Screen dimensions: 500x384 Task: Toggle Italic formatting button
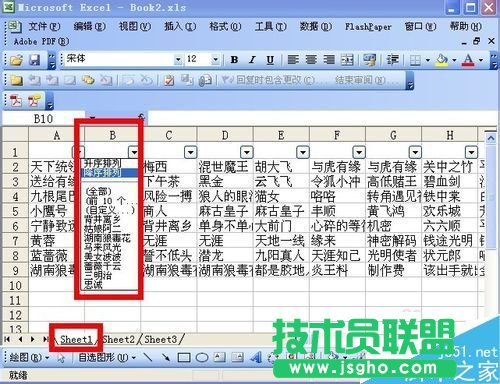[252, 60]
